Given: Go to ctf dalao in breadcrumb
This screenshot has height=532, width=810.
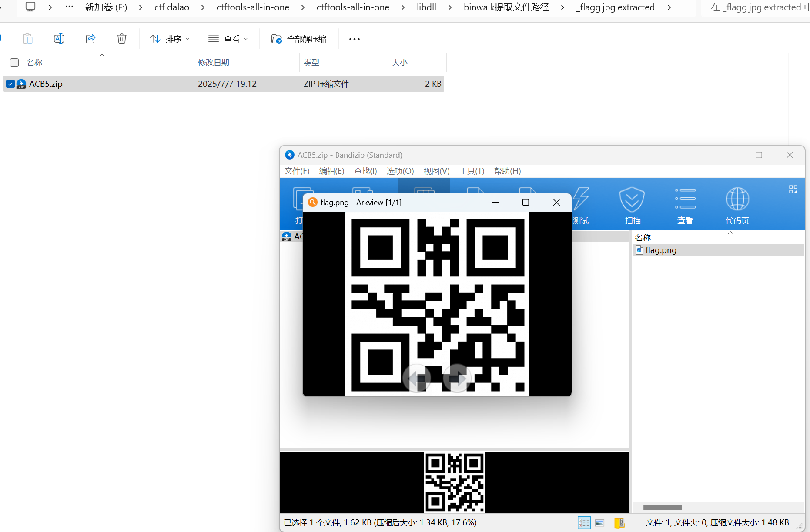Looking at the screenshot, I should pyautogui.click(x=172, y=7).
